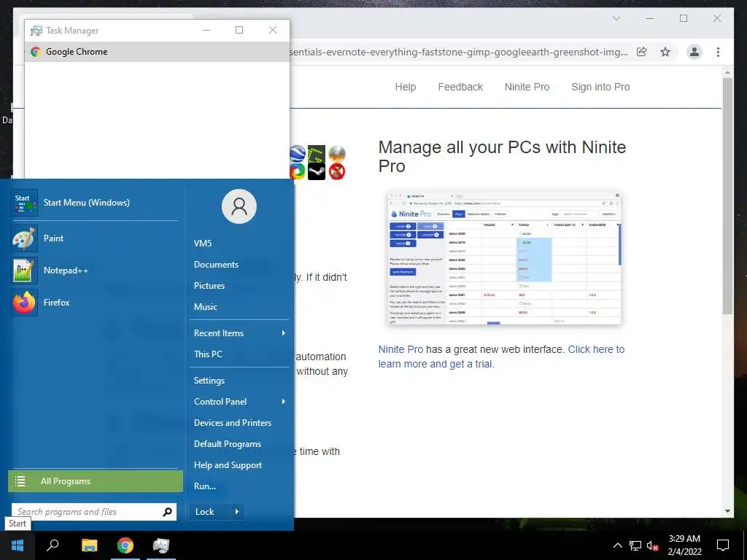
Task: Click Feedback link on Ninite page
Action: coord(460,87)
